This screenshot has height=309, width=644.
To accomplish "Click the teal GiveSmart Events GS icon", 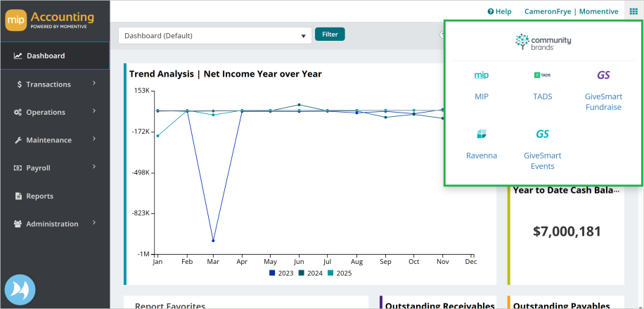I will 542,134.
